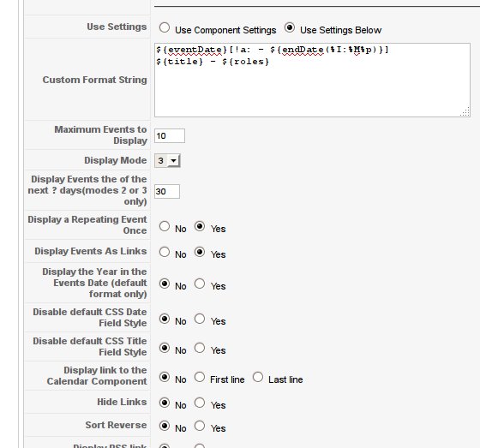Choose Yes for Display Events As Links

tap(200, 252)
